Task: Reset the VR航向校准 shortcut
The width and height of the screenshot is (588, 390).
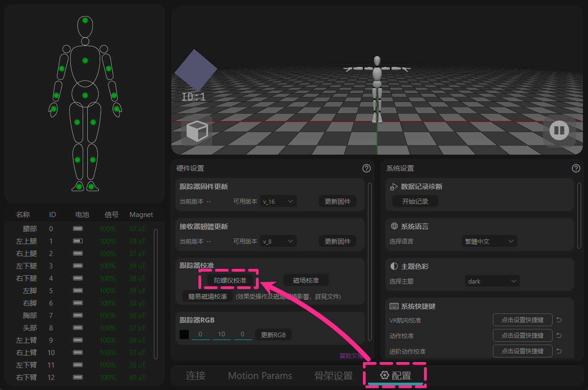Action: pos(559,320)
